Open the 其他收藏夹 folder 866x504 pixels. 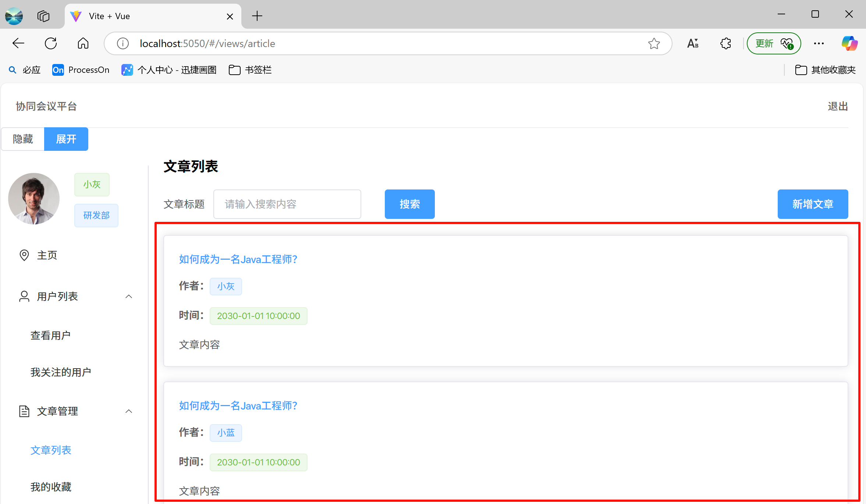tap(826, 70)
